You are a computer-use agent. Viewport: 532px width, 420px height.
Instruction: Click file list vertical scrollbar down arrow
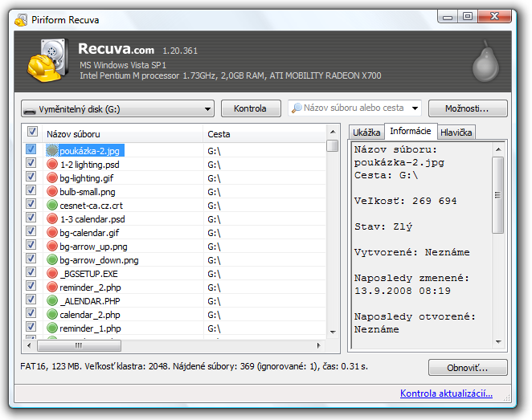tap(333, 332)
